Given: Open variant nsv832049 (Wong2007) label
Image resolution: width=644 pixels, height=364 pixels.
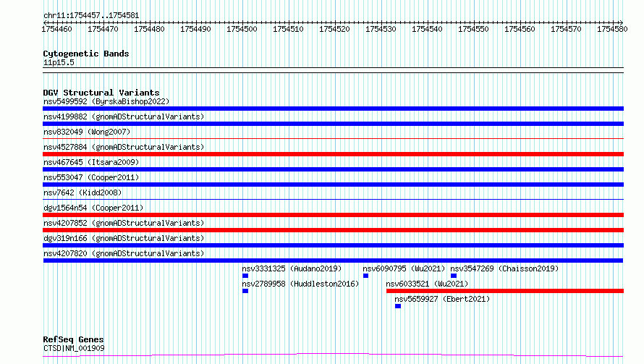Looking at the screenshot, I should (x=87, y=132).
